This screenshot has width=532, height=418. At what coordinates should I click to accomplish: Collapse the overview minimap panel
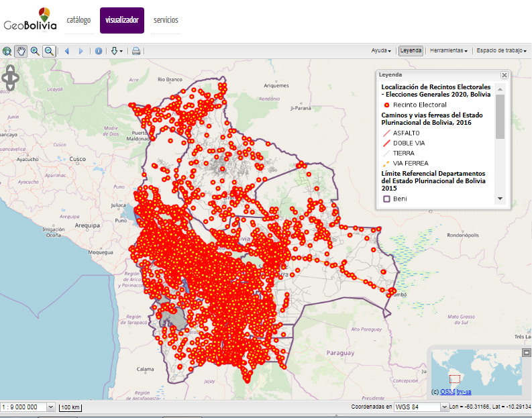click(x=526, y=353)
